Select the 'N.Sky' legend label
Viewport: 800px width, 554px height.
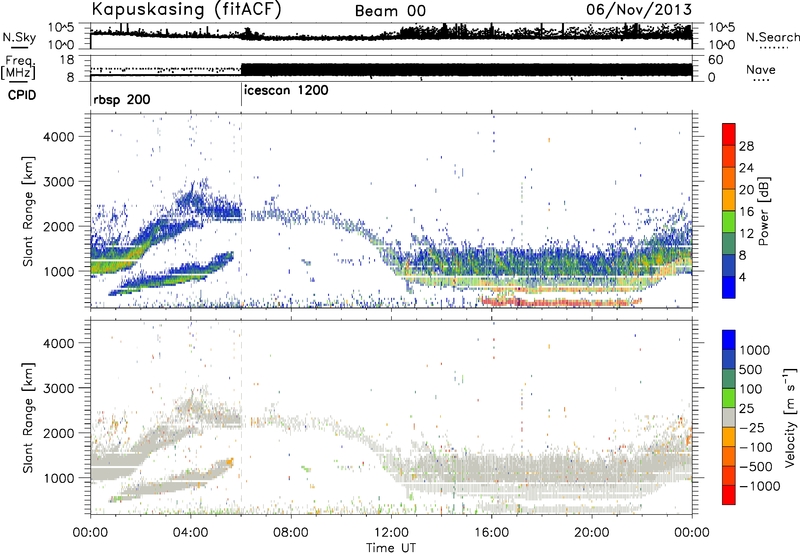[19, 37]
